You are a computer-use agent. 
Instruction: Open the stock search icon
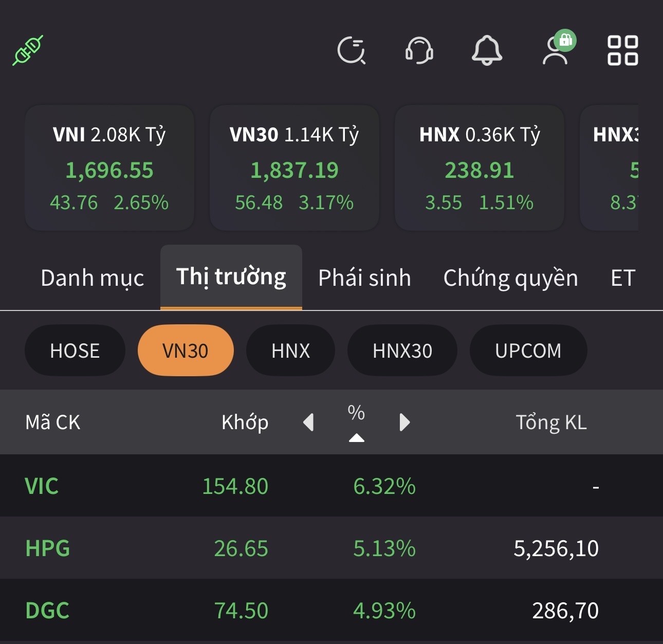[352, 50]
